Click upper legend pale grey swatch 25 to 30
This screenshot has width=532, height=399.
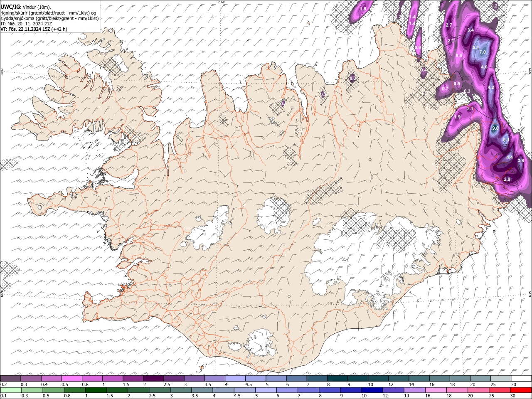coord(501,378)
